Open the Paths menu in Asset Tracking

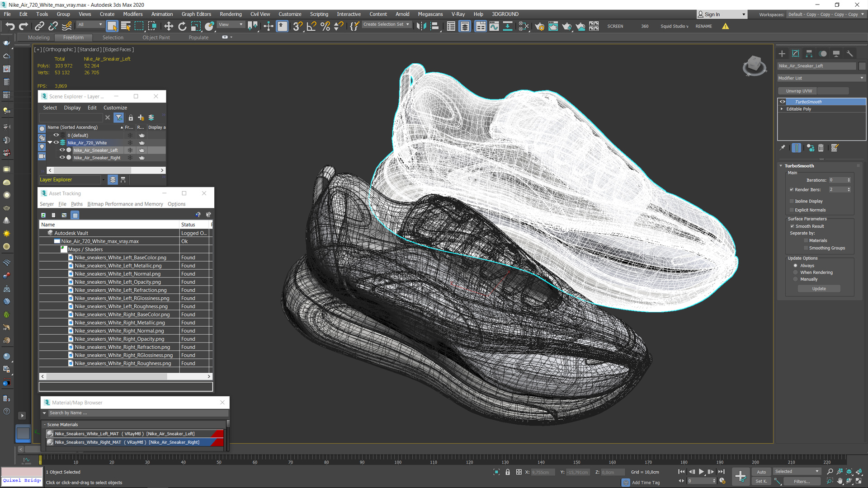(x=76, y=204)
